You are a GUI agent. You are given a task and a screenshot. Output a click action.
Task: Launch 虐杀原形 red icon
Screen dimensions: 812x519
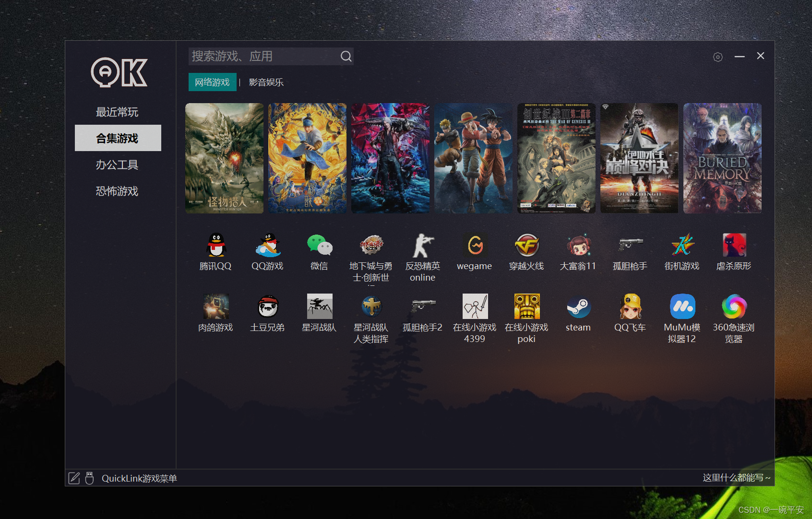734,245
